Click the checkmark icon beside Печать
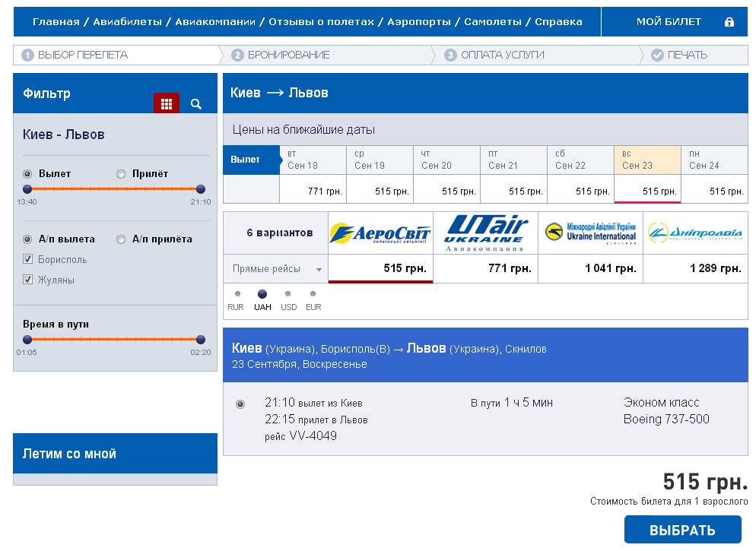The image size is (756, 551). click(x=657, y=55)
